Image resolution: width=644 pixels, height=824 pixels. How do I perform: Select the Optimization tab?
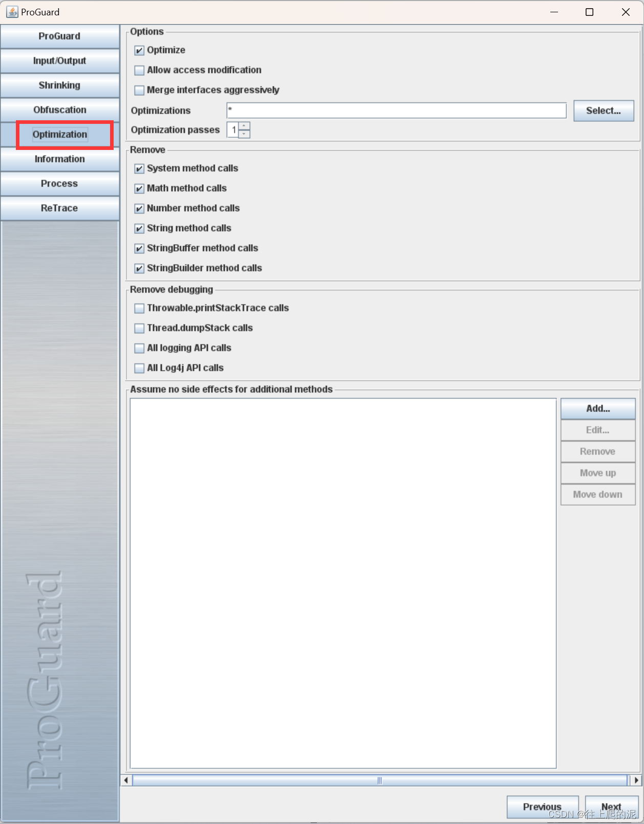click(x=59, y=135)
